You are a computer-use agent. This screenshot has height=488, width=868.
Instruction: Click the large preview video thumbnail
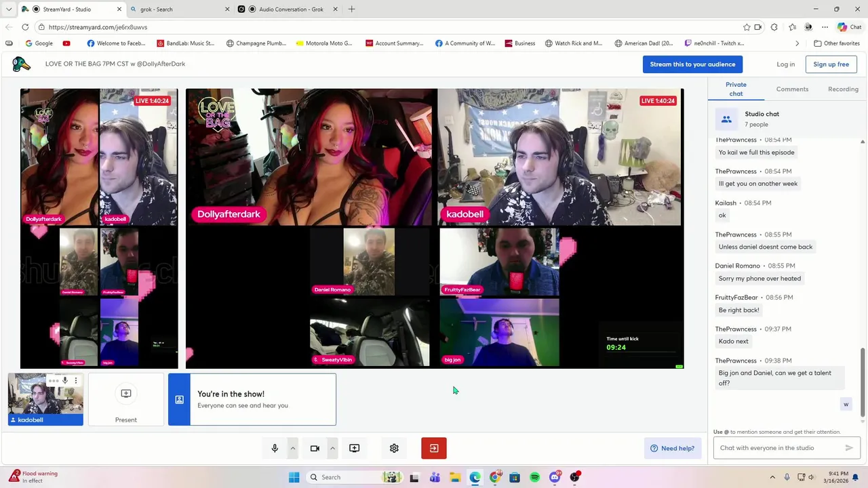pos(435,228)
